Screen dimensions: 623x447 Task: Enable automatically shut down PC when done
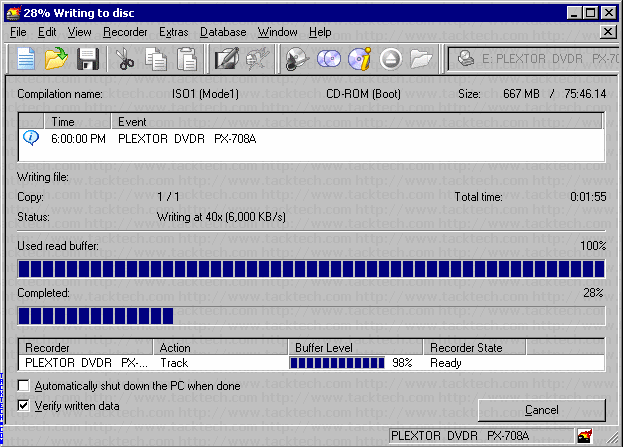[x=24, y=385]
